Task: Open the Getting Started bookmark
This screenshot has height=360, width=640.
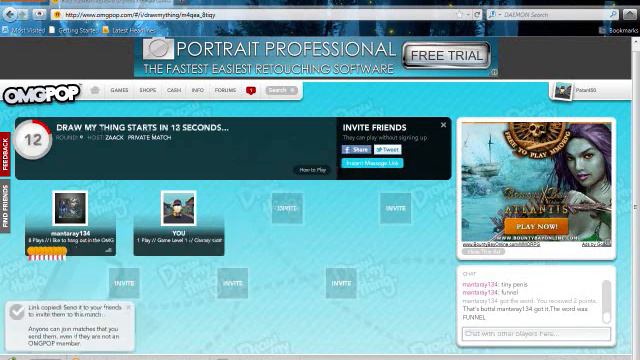Action: pos(73,30)
